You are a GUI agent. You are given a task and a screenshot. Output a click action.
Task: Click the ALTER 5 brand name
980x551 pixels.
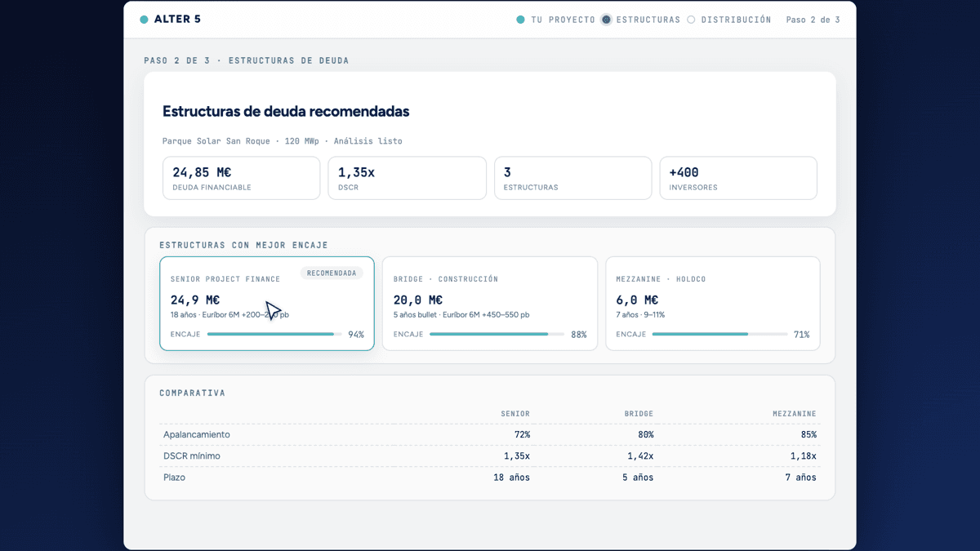177,20
